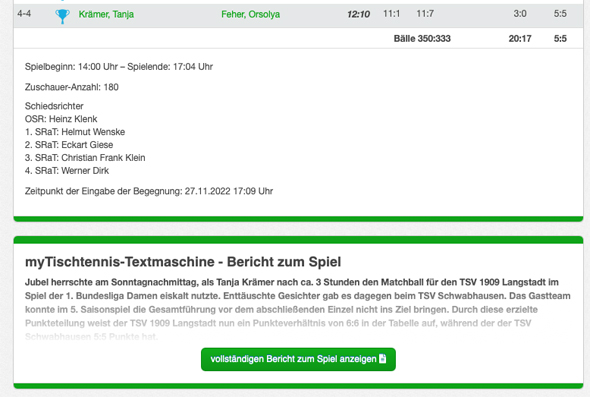The height and width of the screenshot is (397, 590).
Task: Select second set score 11:1
Action: coord(391,14)
